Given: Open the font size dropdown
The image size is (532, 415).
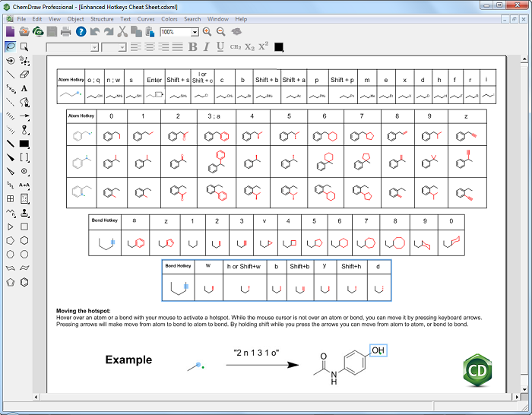Looking at the screenshot, I should pyautogui.click(x=122, y=47).
